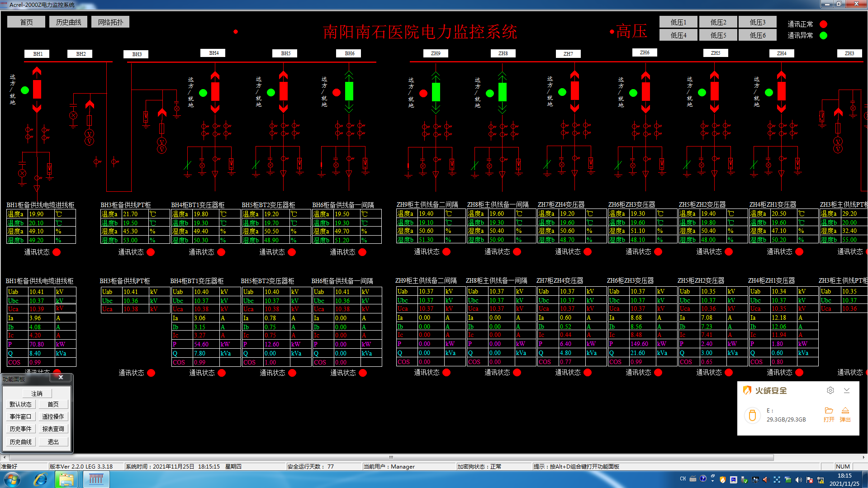Click the green circuit breaker under BH6
The height and width of the screenshot is (488, 868).
[x=349, y=91]
